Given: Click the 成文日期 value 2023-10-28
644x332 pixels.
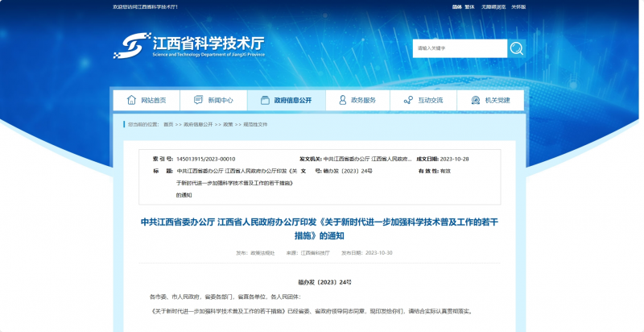Looking at the screenshot, I should 454,160.
